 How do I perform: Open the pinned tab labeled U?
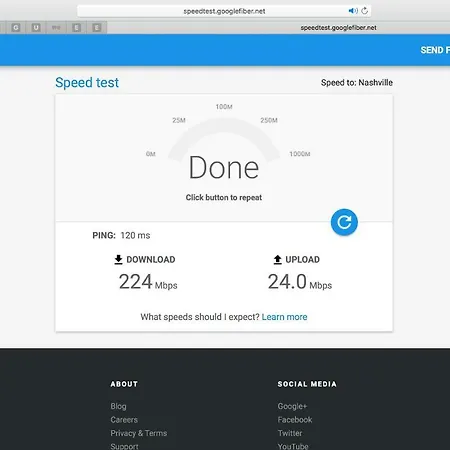pos(36,27)
